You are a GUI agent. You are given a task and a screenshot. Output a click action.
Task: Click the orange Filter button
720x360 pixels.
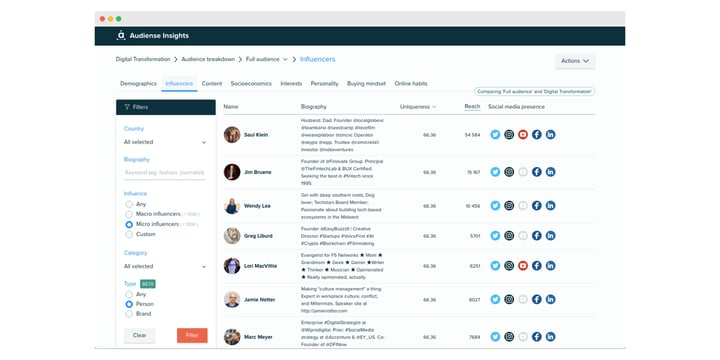tap(192, 335)
